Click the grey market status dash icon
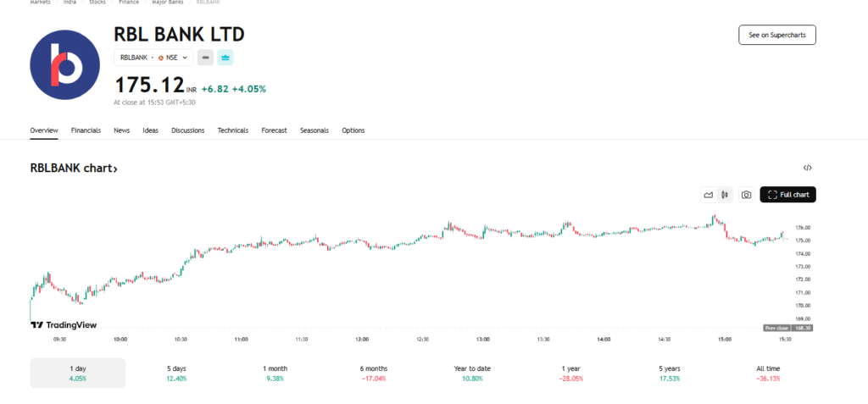 (x=205, y=57)
